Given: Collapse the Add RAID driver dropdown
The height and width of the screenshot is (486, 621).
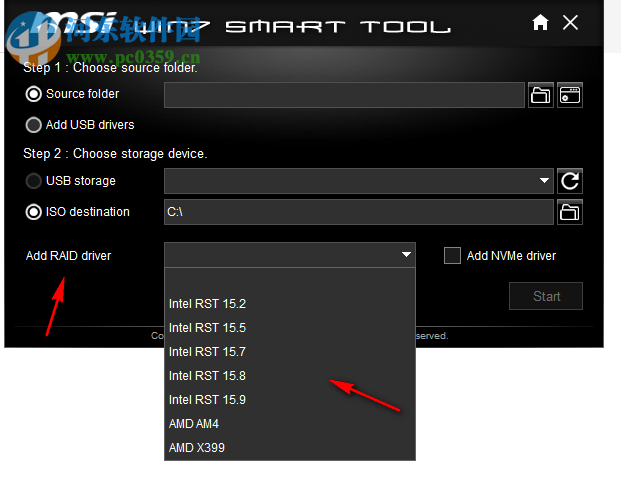Looking at the screenshot, I should pyautogui.click(x=406, y=255).
